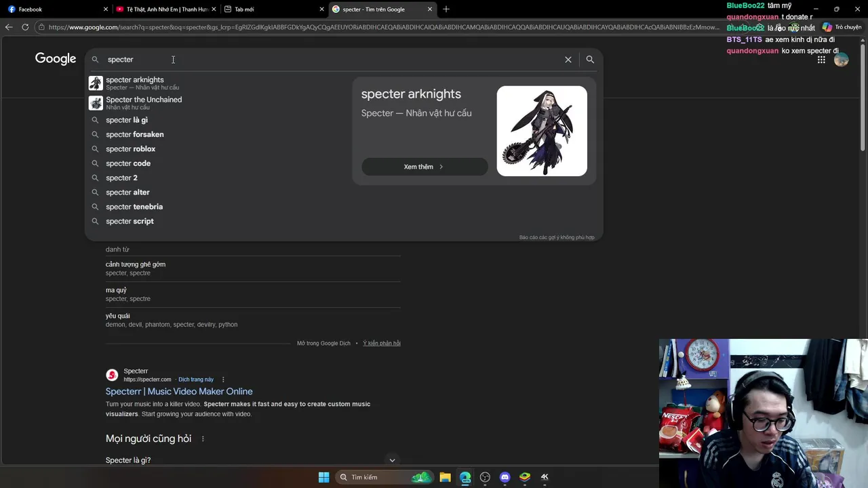Select suggestion specter code

coord(218,163)
